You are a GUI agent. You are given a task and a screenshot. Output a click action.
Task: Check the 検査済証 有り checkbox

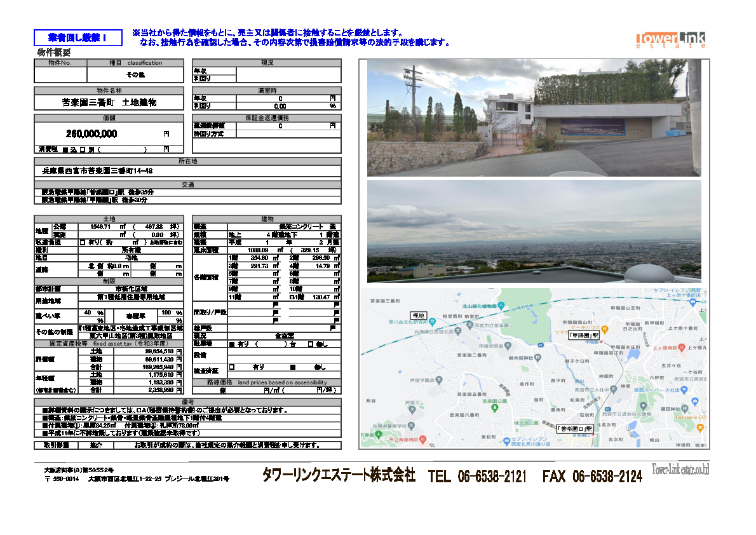(231, 367)
